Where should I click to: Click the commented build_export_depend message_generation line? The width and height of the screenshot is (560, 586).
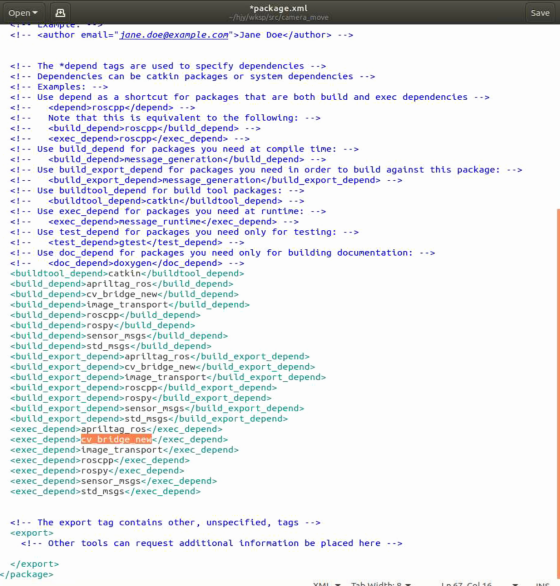(206, 180)
